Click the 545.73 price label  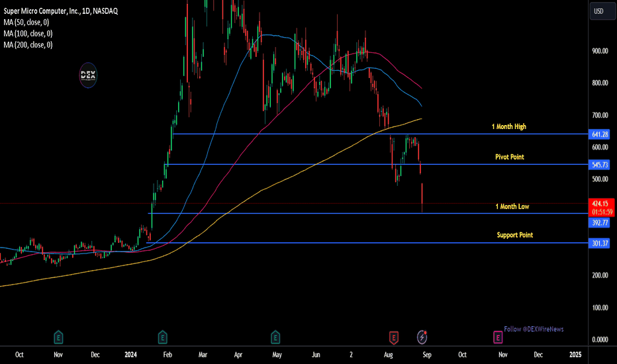[x=599, y=165]
